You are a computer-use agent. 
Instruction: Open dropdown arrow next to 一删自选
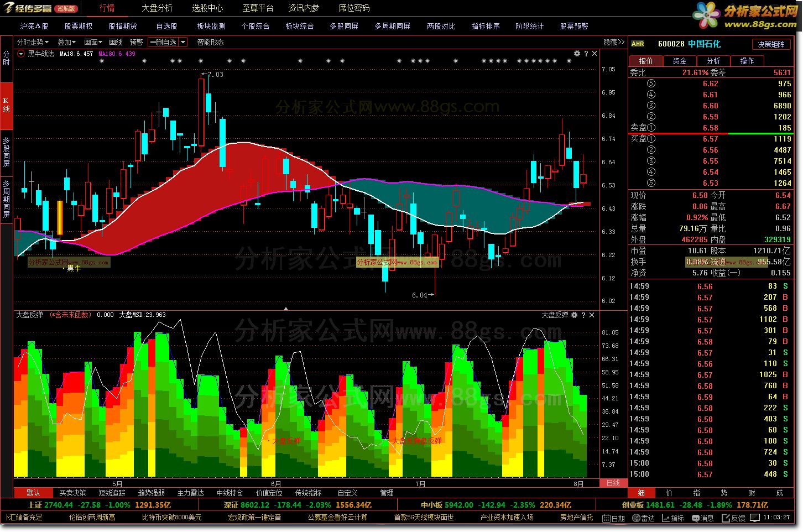click(x=183, y=42)
